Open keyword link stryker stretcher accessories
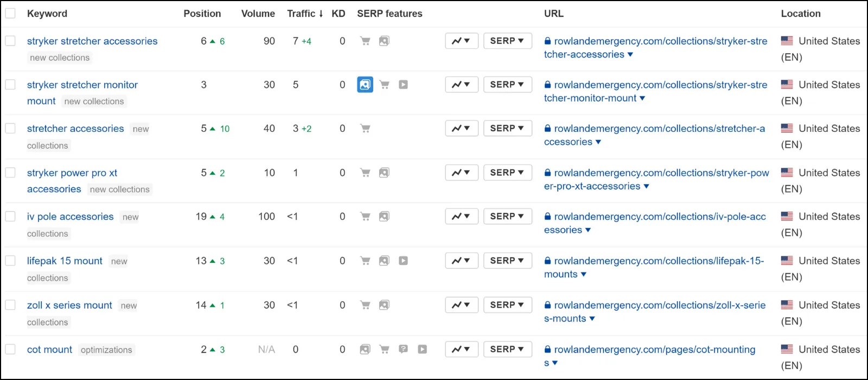Viewport: 868px width, 380px height. click(92, 41)
